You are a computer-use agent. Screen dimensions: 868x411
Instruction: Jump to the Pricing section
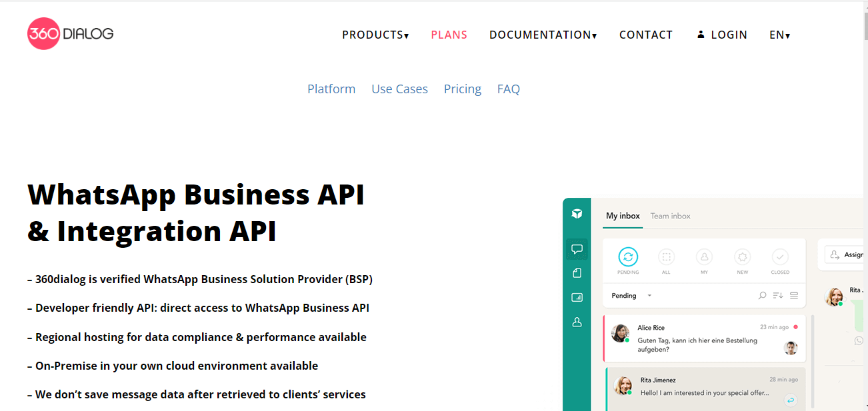[463, 89]
